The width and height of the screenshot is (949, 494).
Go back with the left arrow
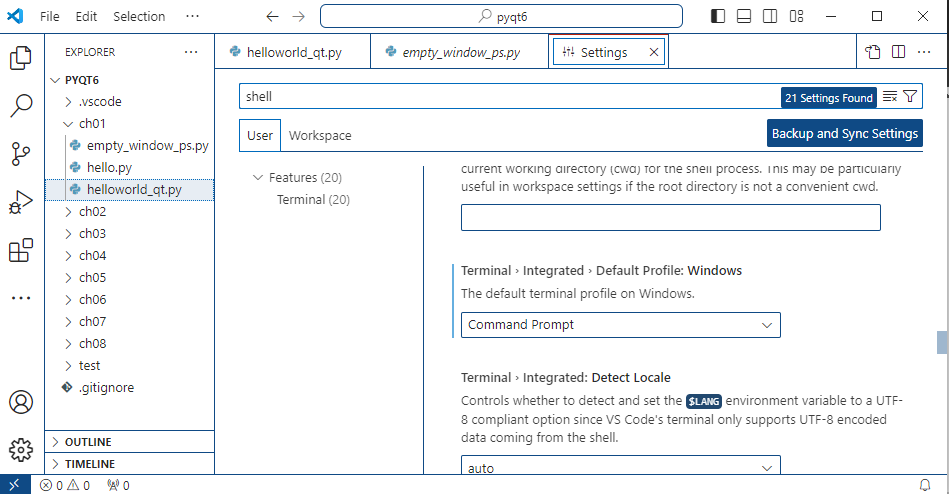pyautogui.click(x=272, y=16)
